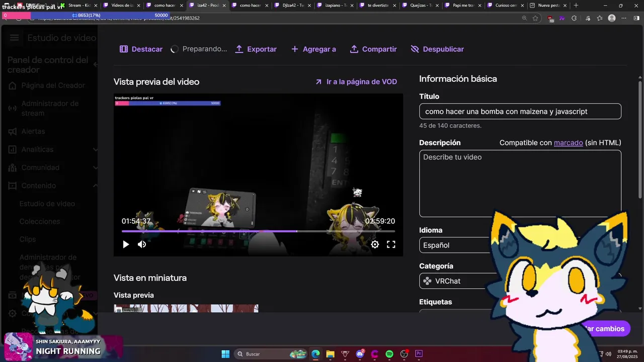
Task: Click the Vista previa thumbnail image
Action: click(186, 308)
